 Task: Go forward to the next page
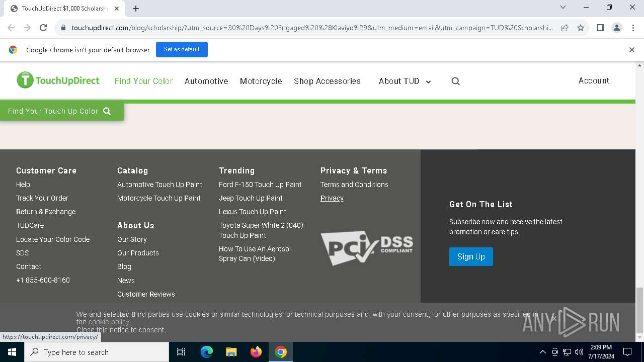(x=27, y=28)
